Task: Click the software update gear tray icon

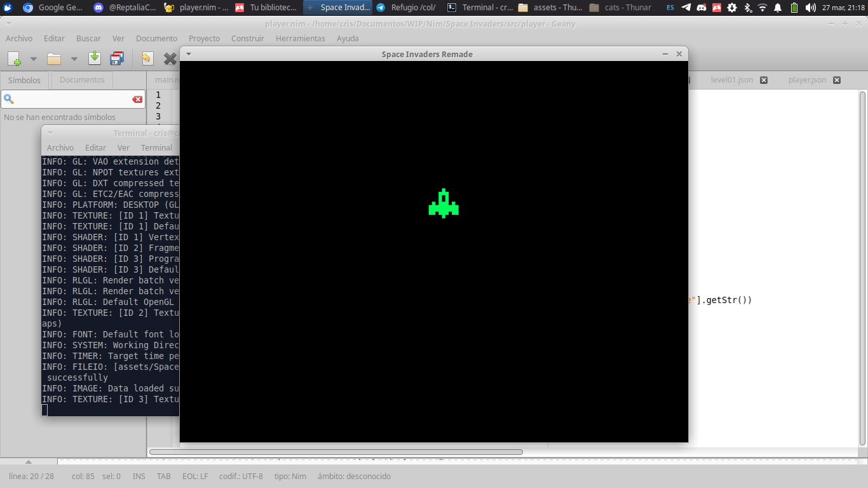Action: coord(732,8)
